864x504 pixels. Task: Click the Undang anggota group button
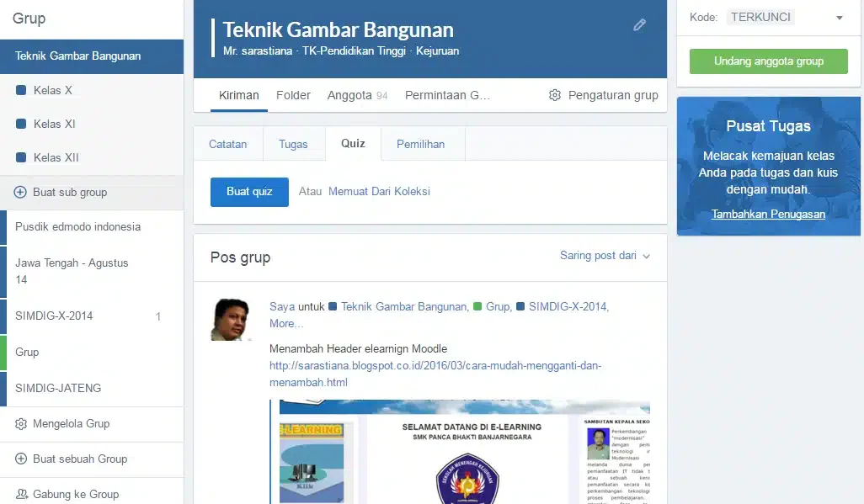(x=769, y=61)
